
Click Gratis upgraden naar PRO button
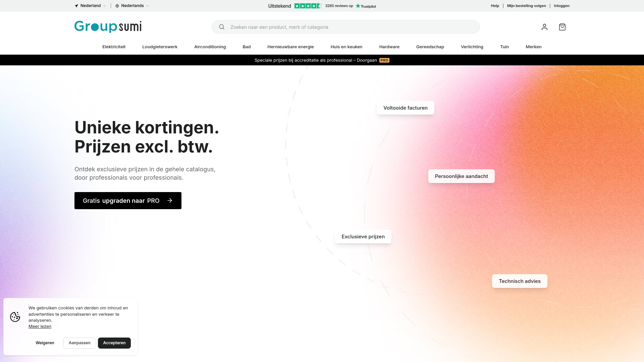click(x=128, y=200)
